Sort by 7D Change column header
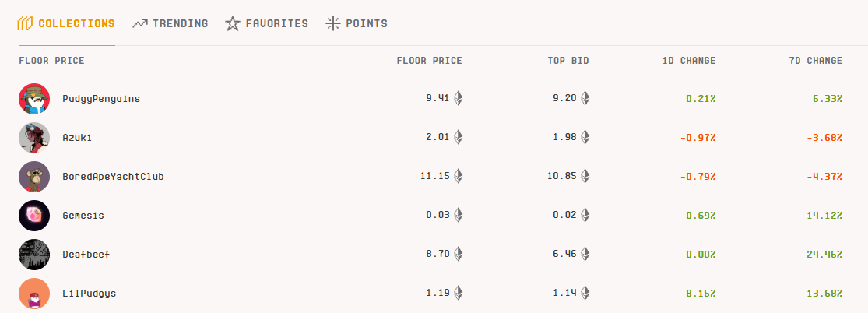 [x=816, y=61]
